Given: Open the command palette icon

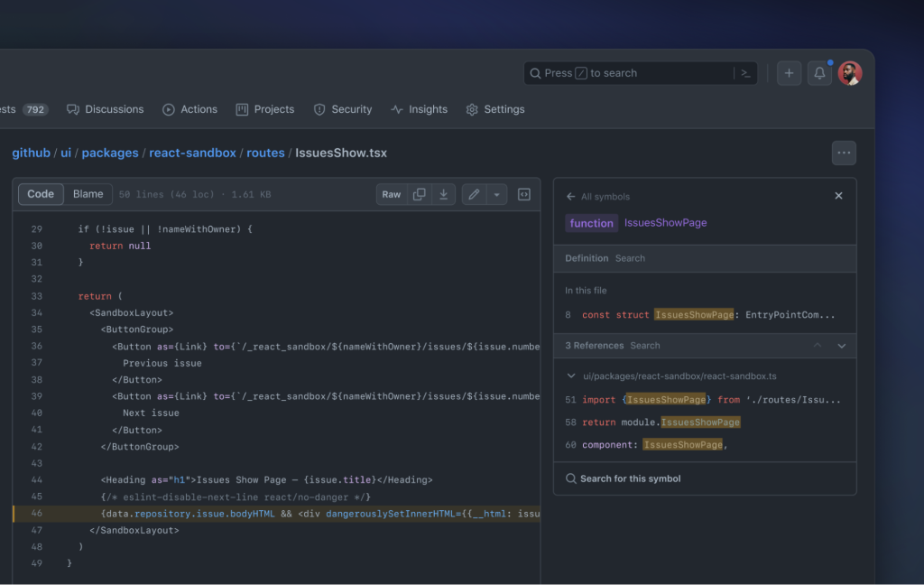Looking at the screenshot, I should coord(746,73).
